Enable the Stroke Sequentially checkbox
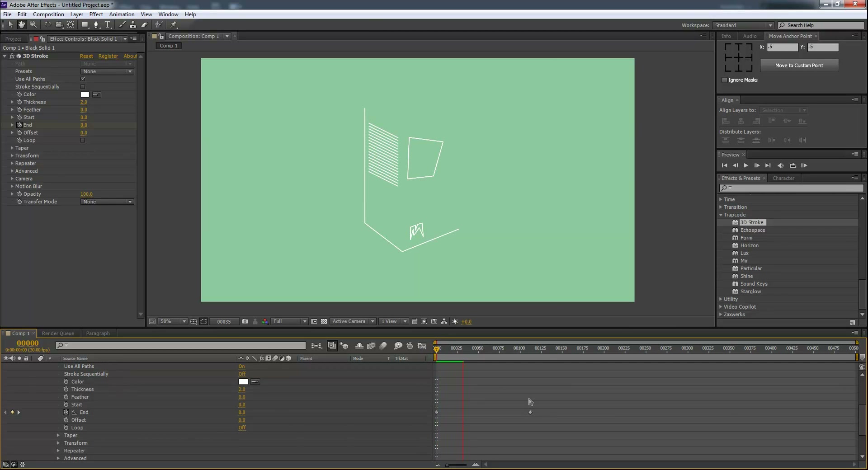Image resolution: width=868 pixels, height=470 pixels. 83,86
